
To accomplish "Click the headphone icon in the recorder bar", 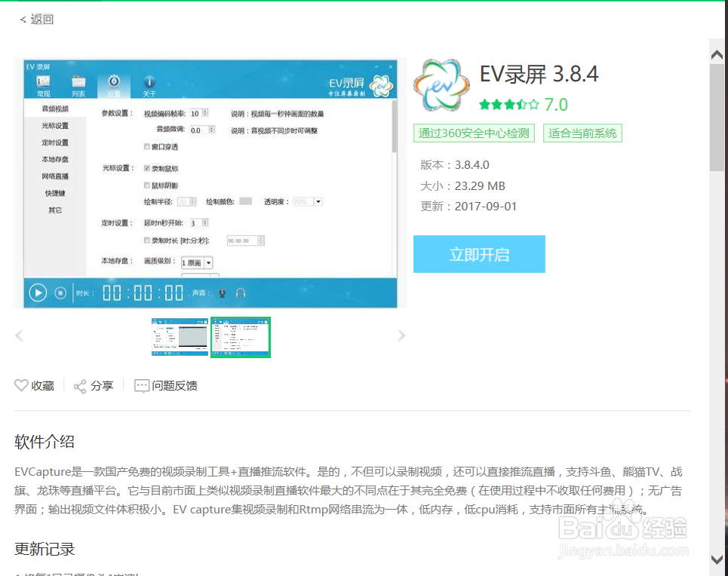I will (241, 292).
